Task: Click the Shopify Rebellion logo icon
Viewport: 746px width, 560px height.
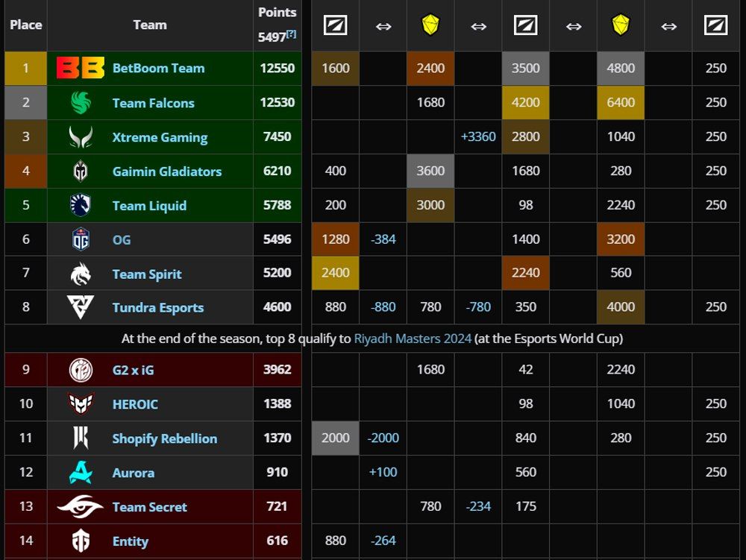Action: [80, 438]
